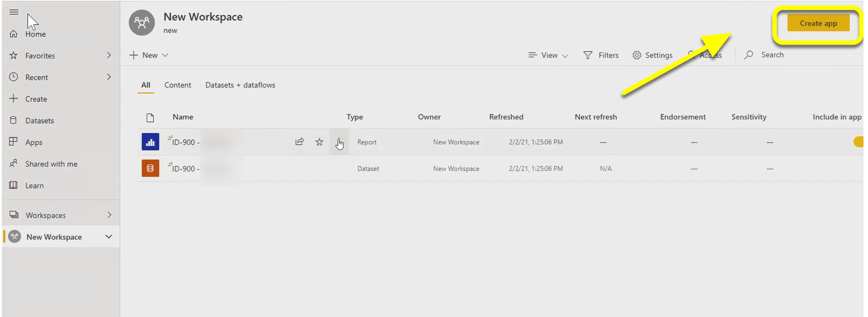Click the N/A next refresh value
The width and height of the screenshot is (868, 317).
coord(606,169)
